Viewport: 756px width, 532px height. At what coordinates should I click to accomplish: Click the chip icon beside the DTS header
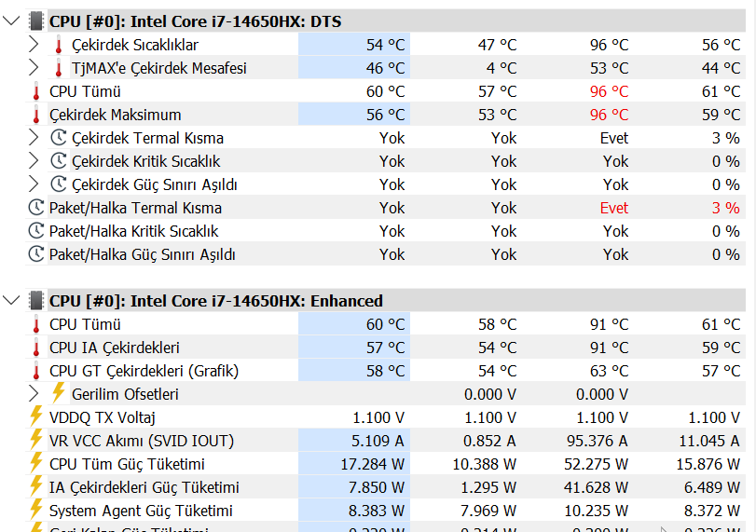(x=36, y=21)
